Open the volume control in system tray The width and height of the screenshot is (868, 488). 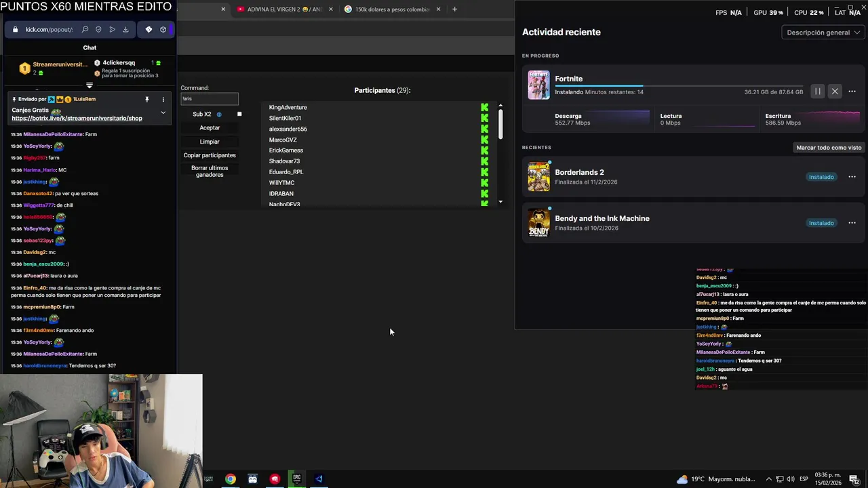(791, 479)
